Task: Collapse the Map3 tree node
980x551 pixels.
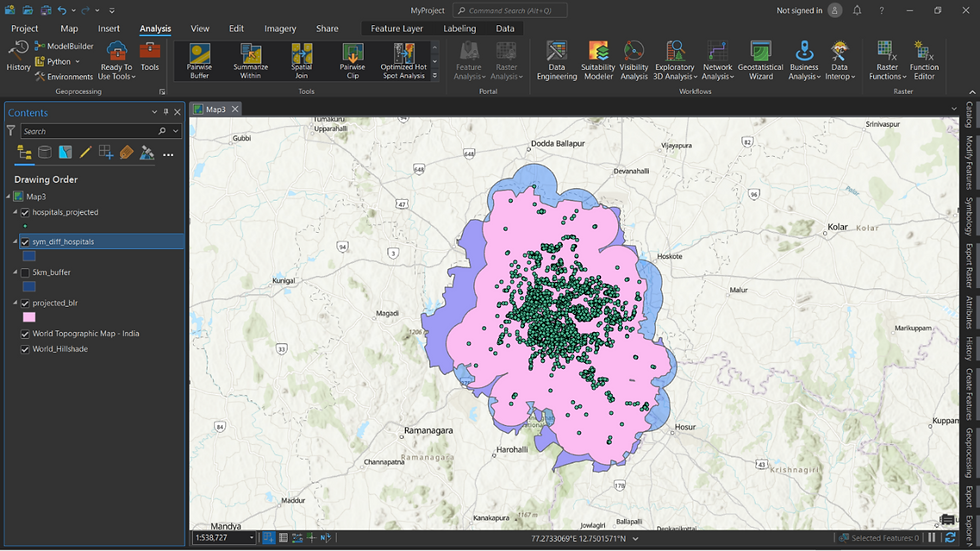Action: tap(9, 196)
